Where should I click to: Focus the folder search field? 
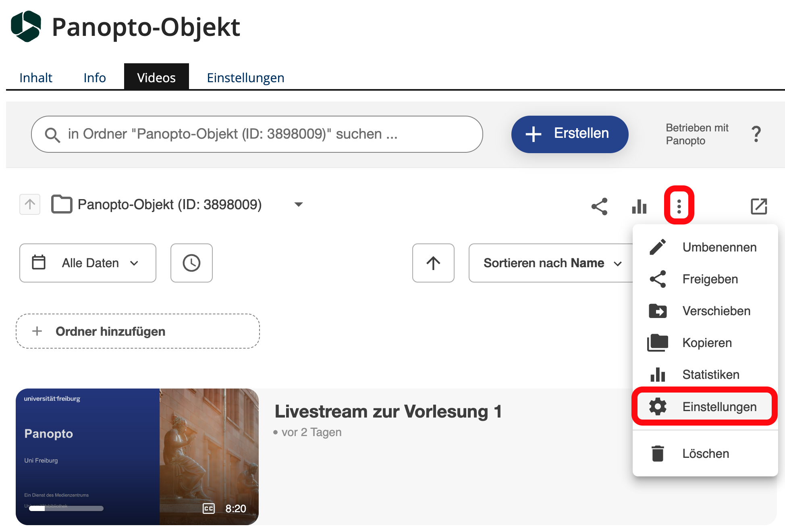257,134
